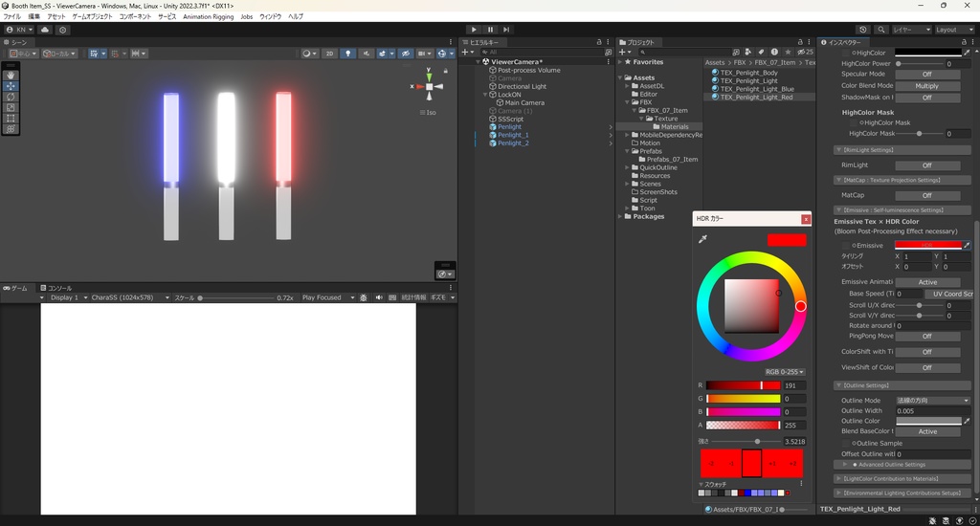Image resolution: width=980 pixels, height=526 pixels.
Task: Toggle 2D scene view mode
Action: [329, 54]
